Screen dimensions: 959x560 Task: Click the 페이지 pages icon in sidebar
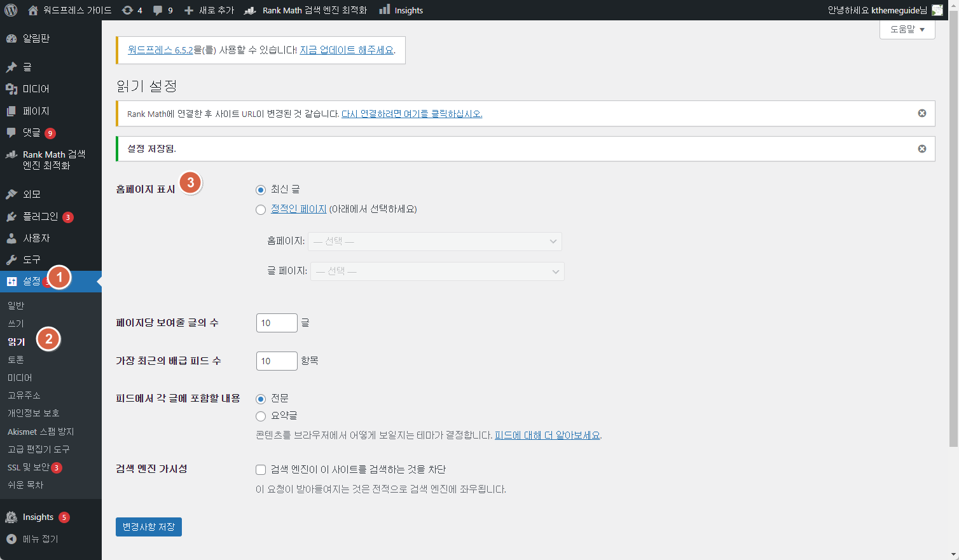(11, 111)
